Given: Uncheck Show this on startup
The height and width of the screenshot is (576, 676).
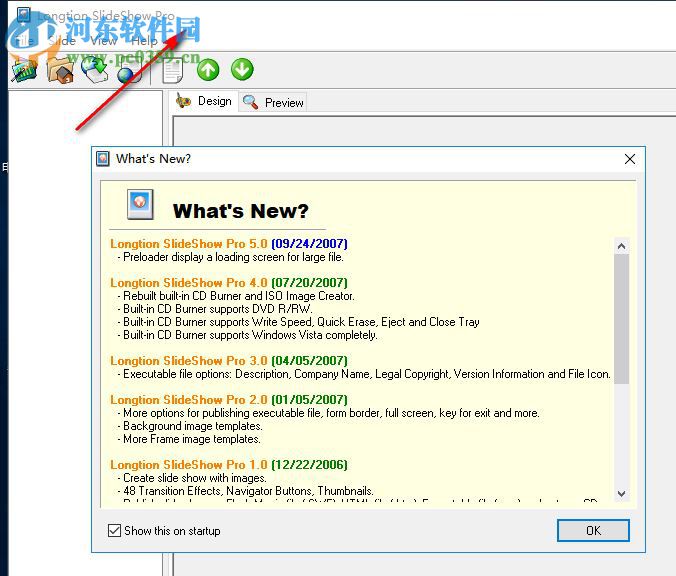Looking at the screenshot, I should (x=114, y=530).
